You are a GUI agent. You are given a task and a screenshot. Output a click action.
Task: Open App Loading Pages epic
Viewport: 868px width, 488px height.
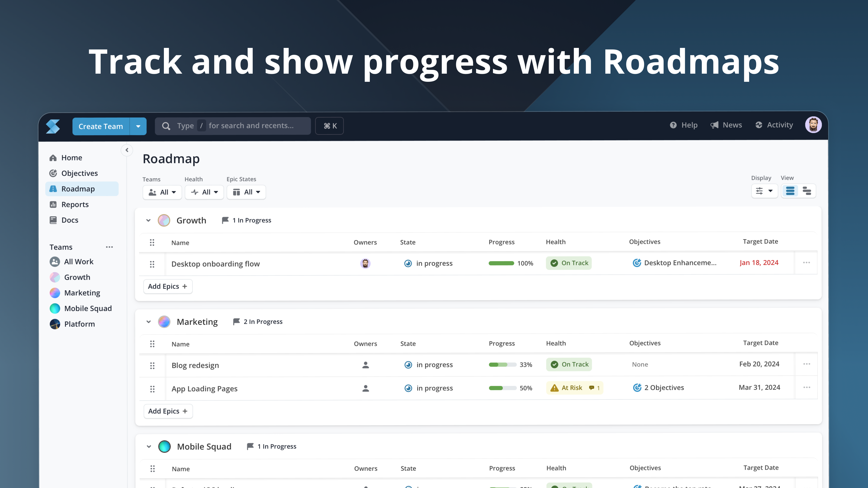tap(205, 389)
